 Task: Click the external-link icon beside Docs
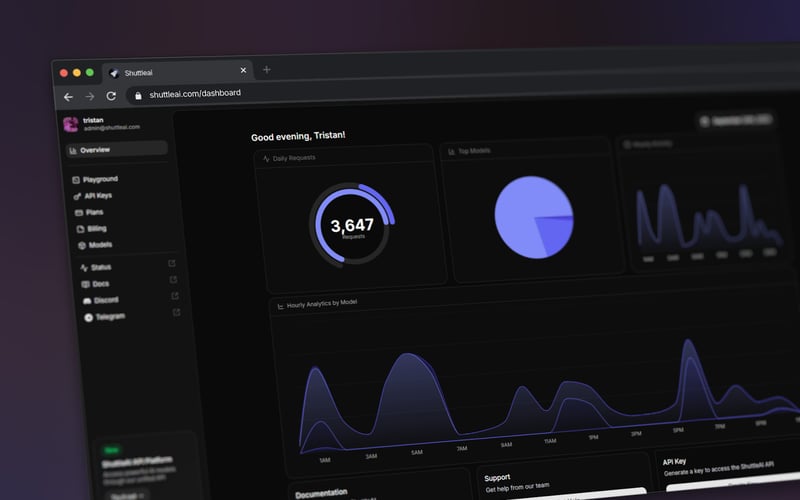pos(173,280)
